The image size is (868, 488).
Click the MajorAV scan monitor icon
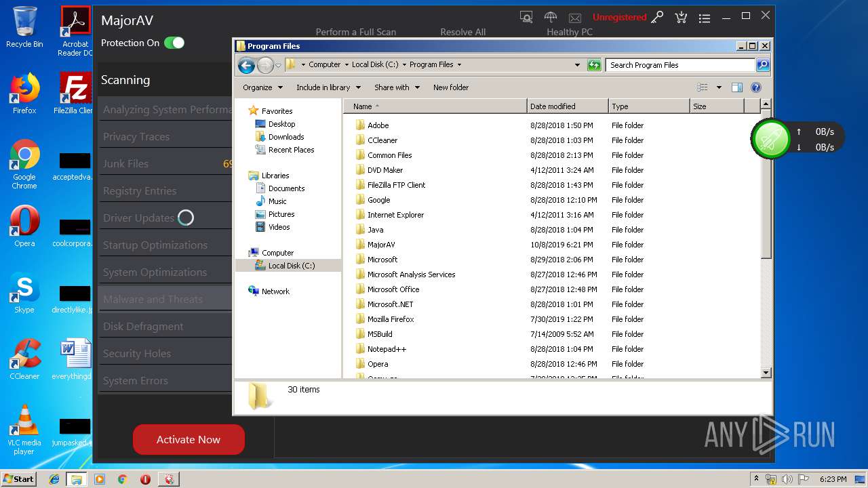tap(526, 17)
